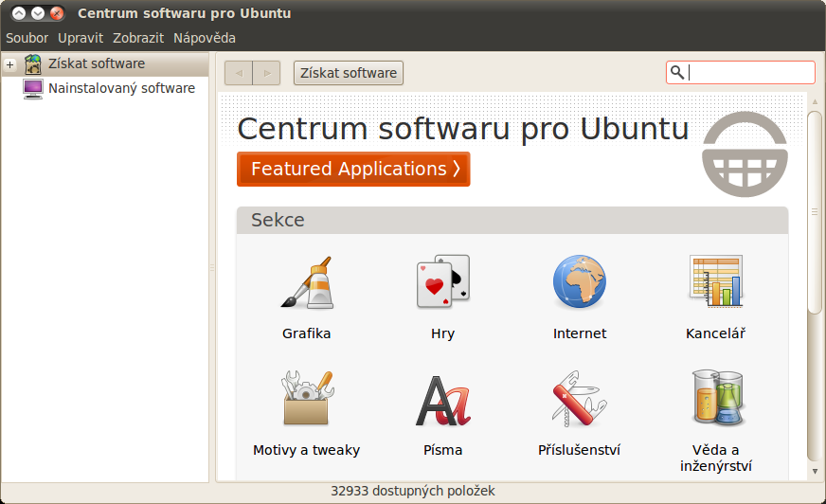Click the Featured Applications button

(x=353, y=169)
